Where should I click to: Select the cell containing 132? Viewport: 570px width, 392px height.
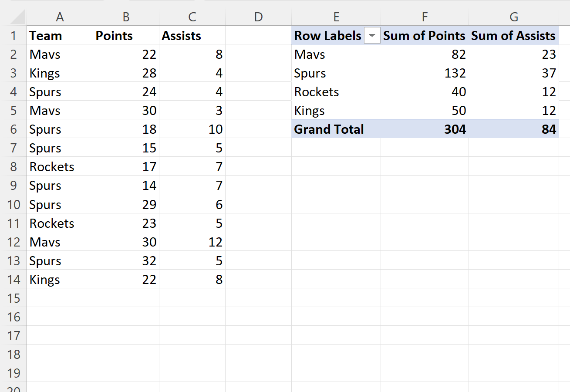pos(455,73)
